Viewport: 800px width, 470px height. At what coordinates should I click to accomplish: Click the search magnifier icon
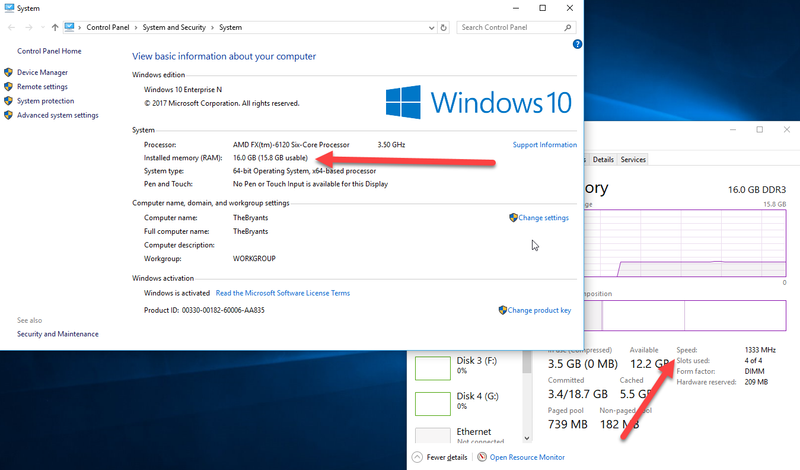tap(572, 27)
